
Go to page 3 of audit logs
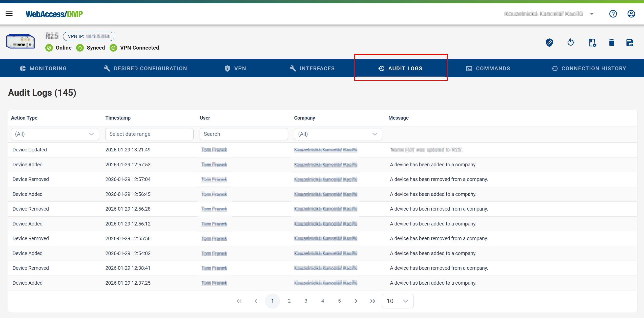pyautogui.click(x=306, y=301)
